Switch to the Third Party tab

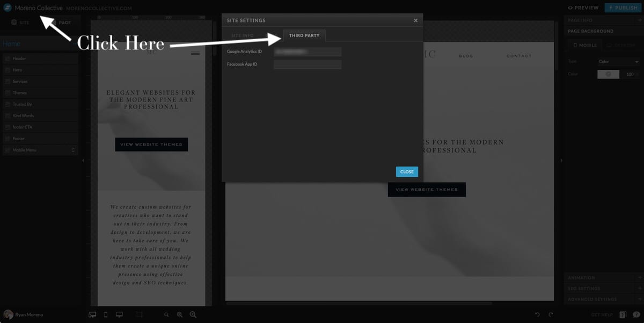point(304,34)
